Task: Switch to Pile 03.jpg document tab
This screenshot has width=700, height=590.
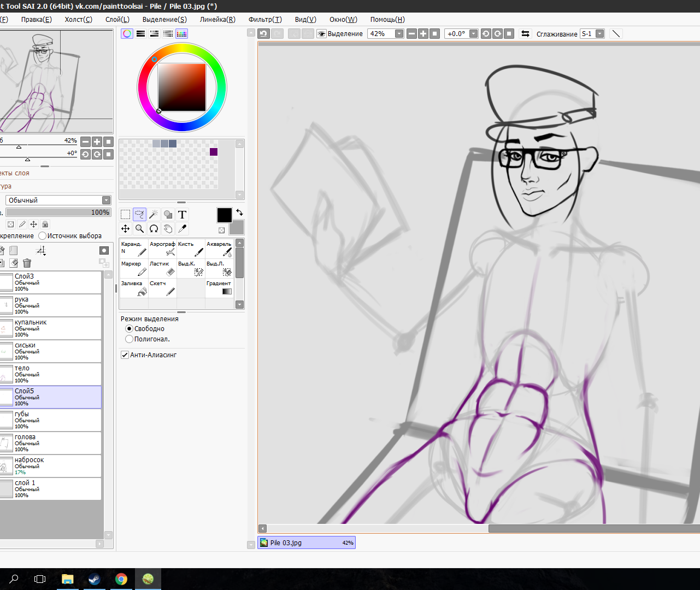Action: click(x=307, y=542)
